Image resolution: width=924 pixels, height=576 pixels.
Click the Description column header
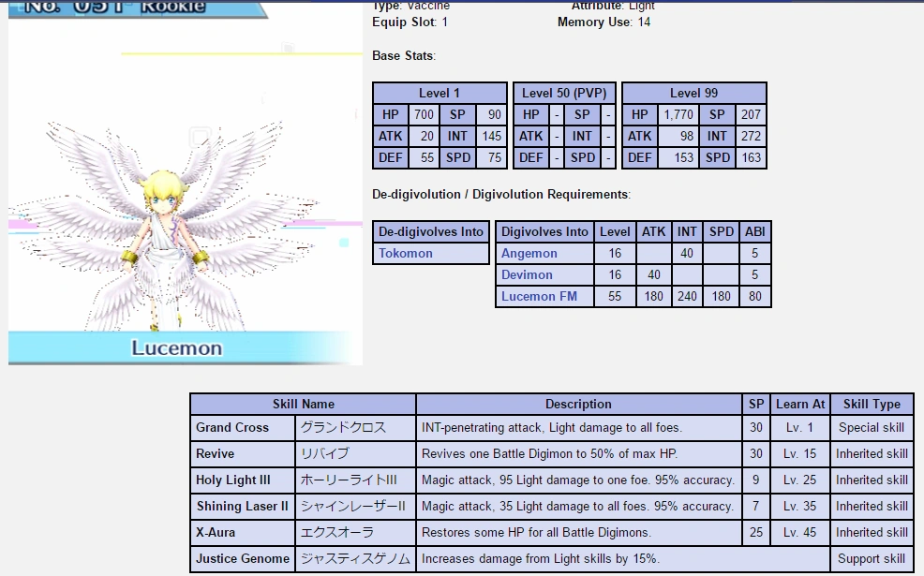click(579, 404)
